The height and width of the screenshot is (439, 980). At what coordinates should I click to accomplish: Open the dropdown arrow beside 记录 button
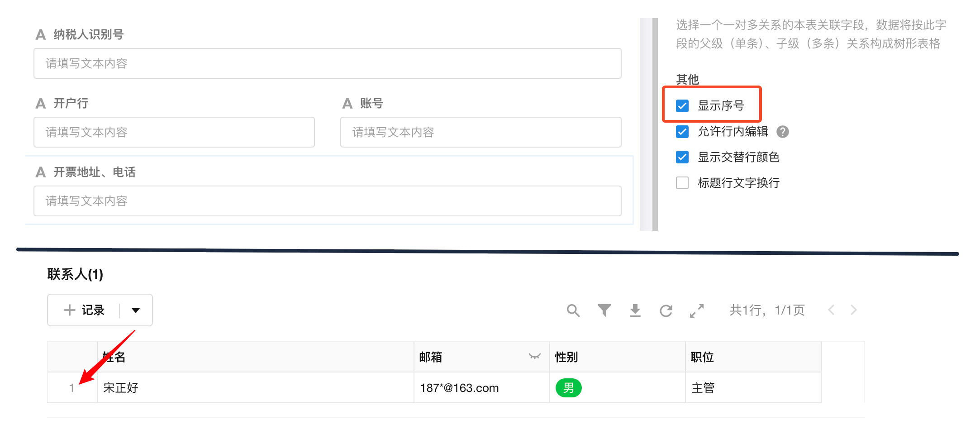click(x=136, y=310)
